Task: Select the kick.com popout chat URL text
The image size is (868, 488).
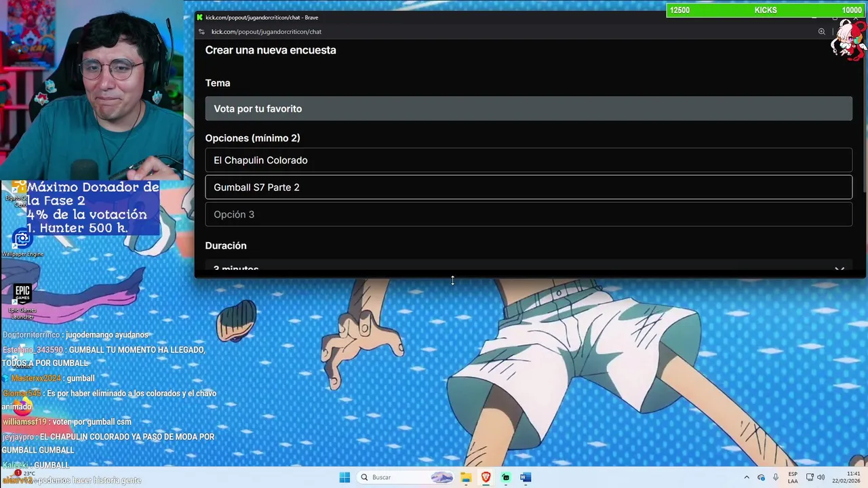Action: point(266,32)
